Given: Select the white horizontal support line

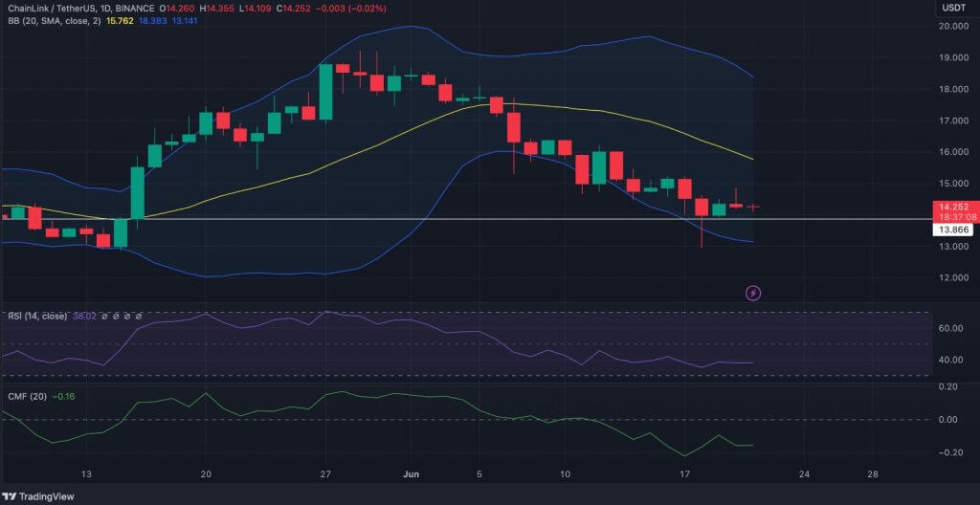Looking at the screenshot, I should (466, 219).
